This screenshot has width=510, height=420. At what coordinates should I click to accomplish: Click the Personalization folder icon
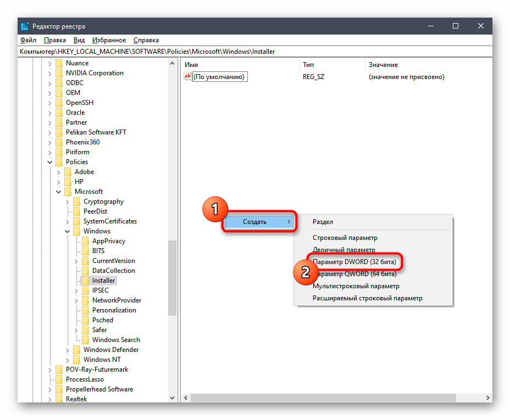click(86, 310)
